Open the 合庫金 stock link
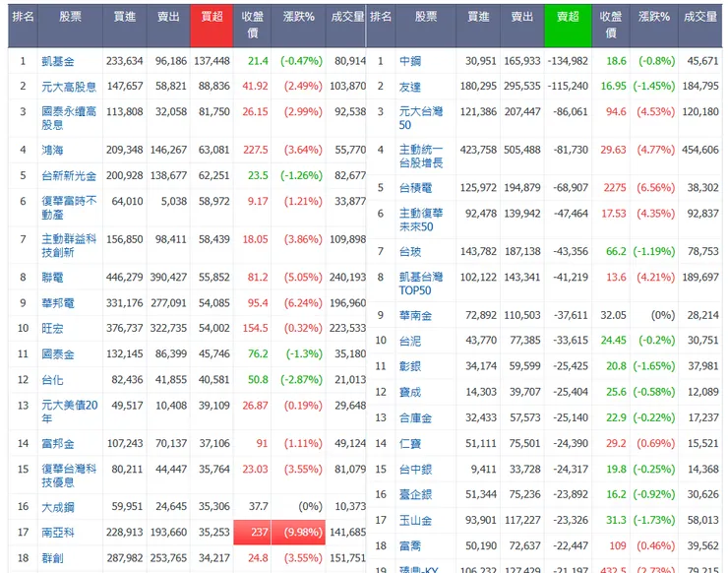The width and height of the screenshot is (728, 573). point(415,418)
